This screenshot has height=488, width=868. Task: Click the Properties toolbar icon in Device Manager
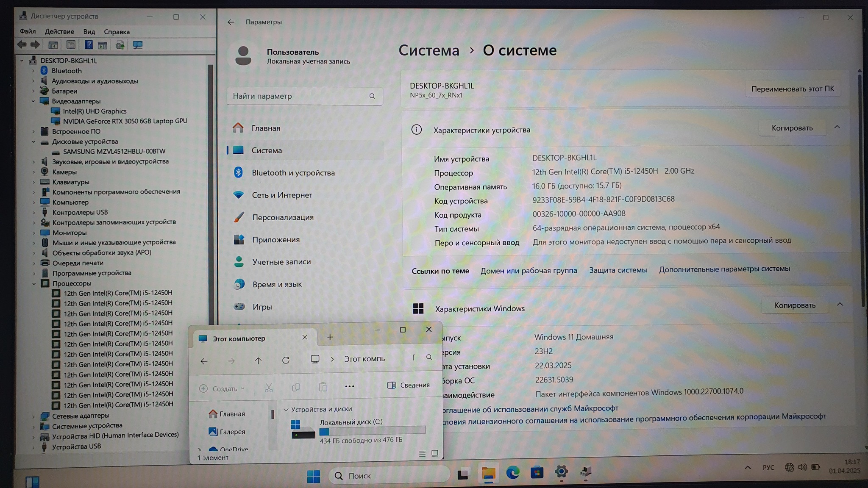coord(71,45)
